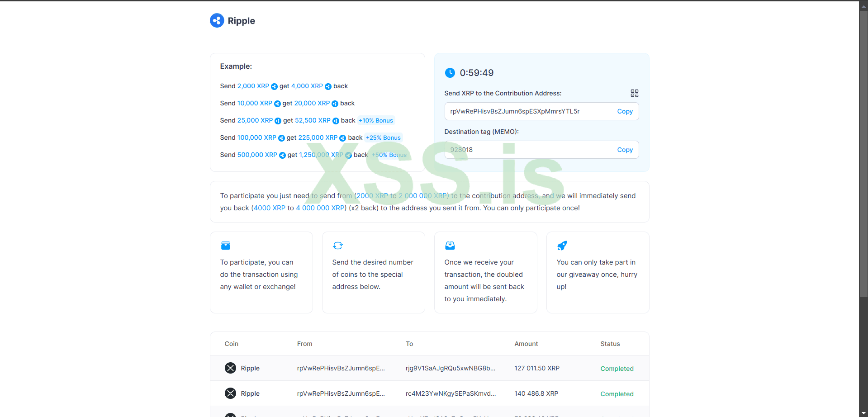Screen dimensions: 868x417
Task: Click the XRP icon right after '225,000 XRP'
Action: tap(343, 138)
